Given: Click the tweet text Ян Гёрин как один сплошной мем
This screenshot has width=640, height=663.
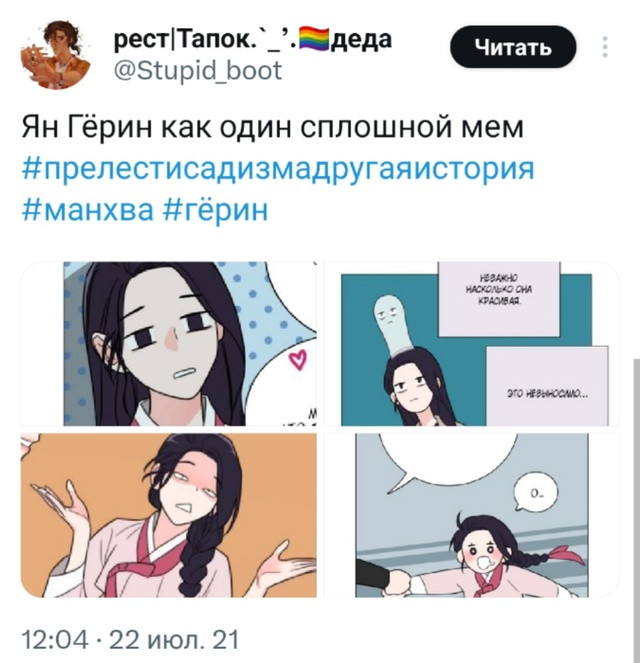Looking at the screenshot, I should [x=273, y=127].
